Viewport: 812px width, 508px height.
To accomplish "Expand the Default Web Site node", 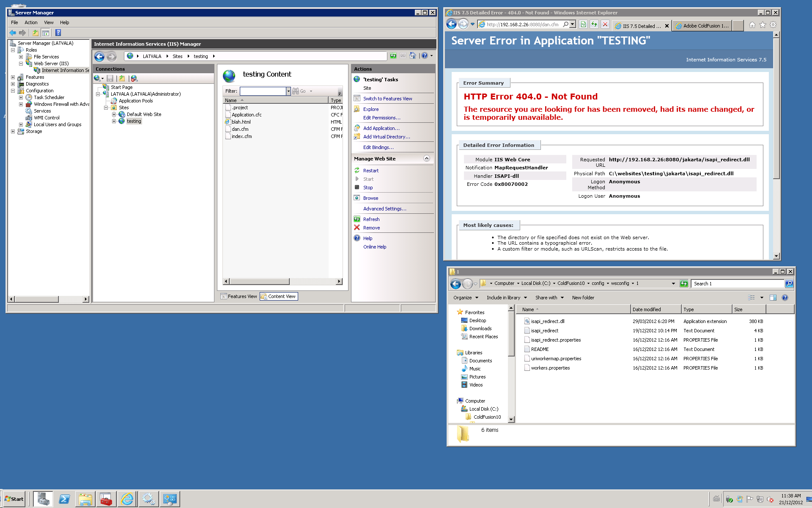I will pos(114,114).
